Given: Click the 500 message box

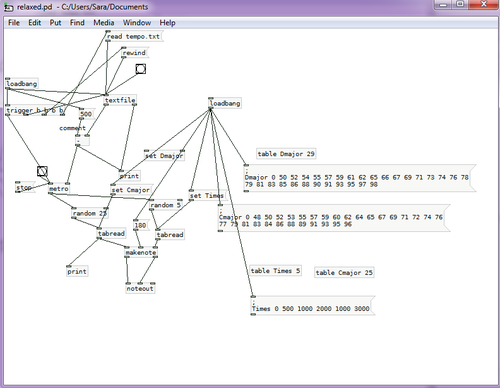Looking at the screenshot, I should (86, 114).
